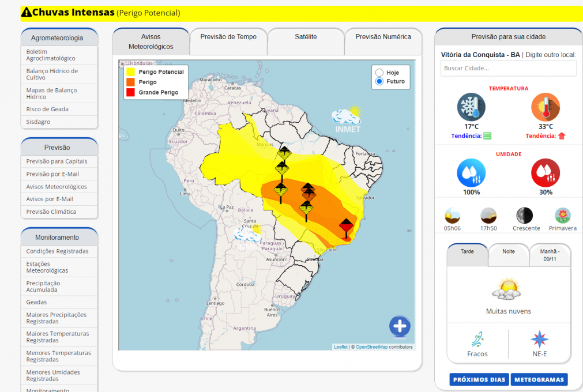Click the hot temperature thermometer icon
This screenshot has height=392, width=583.
coord(545,107)
